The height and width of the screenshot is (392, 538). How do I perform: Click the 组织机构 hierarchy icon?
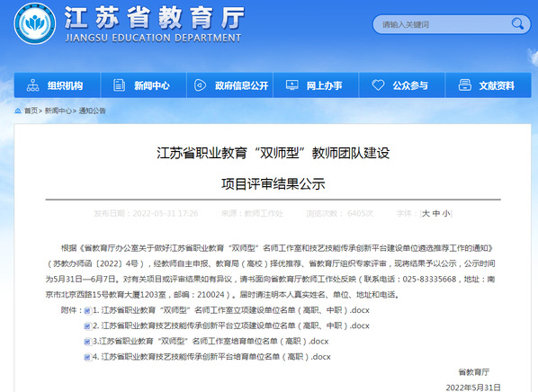tap(33, 85)
